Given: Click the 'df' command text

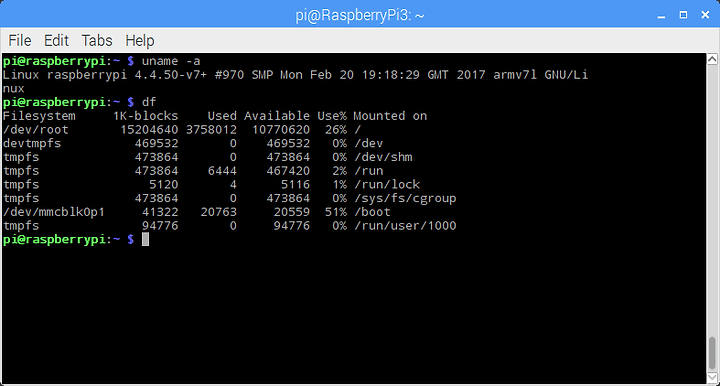Looking at the screenshot, I should point(149,102).
